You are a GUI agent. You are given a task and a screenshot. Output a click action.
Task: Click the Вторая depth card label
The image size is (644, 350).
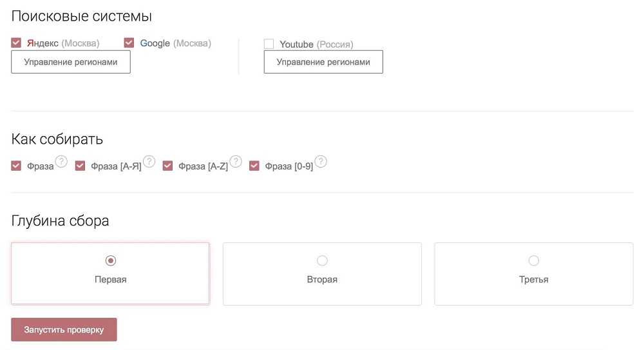pos(322,280)
